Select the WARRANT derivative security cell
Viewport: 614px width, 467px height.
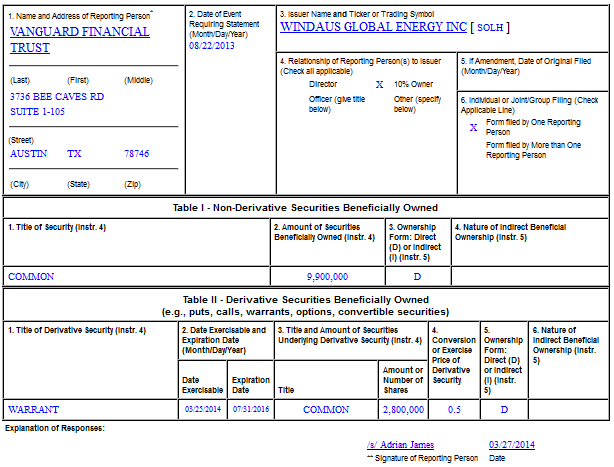pyautogui.click(x=33, y=409)
